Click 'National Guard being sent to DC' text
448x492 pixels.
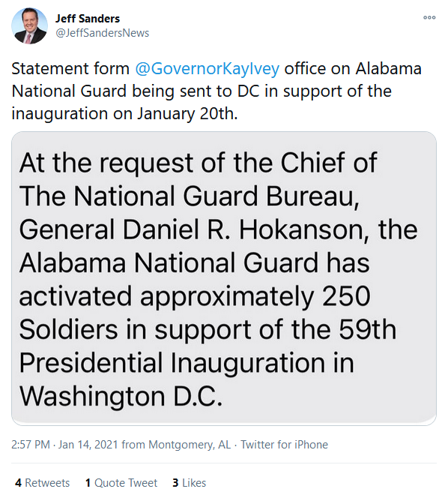coord(136,91)
